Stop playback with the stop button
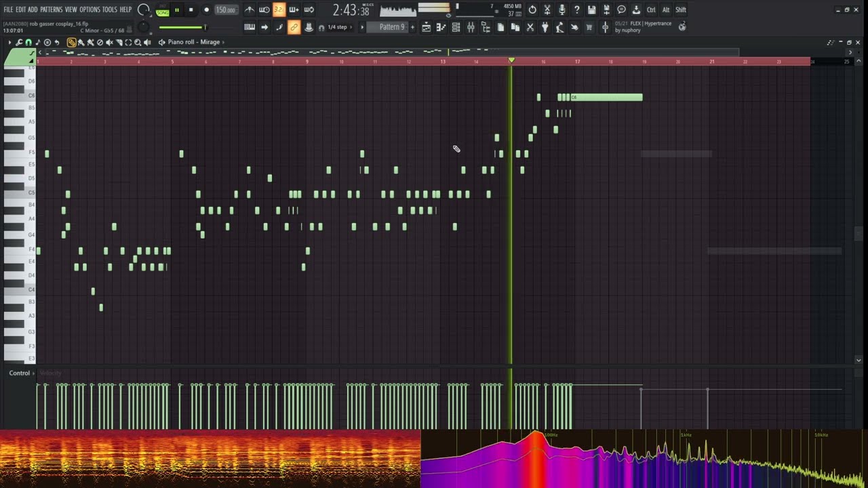Image resolution: width=868 pixels, height=488 pixels. (x=191, y=10)
